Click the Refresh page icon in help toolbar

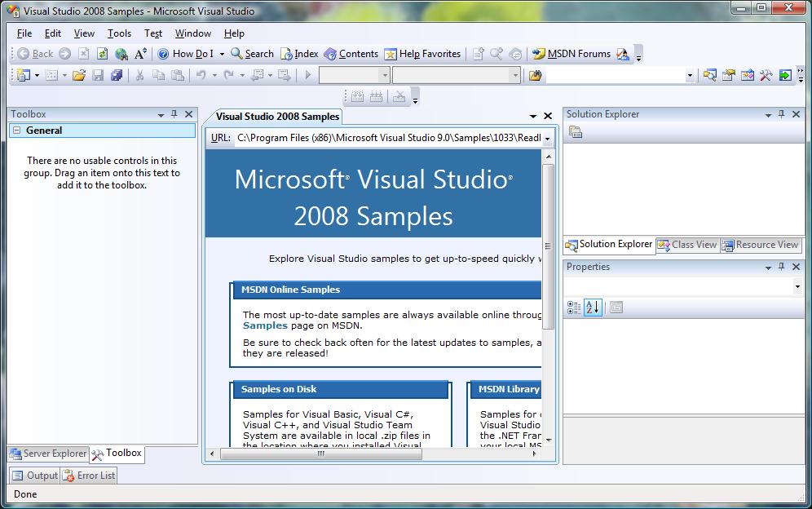[102, 54]
